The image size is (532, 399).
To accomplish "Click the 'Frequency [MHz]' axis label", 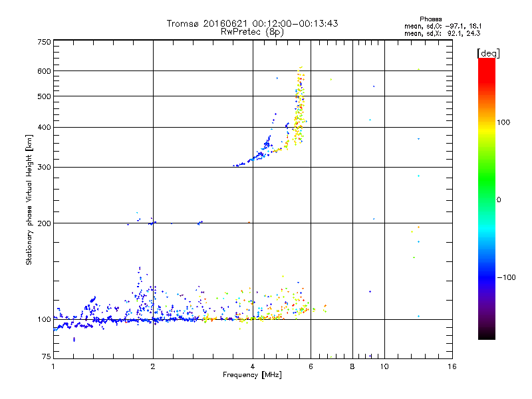I will click(x=252, y=375).
